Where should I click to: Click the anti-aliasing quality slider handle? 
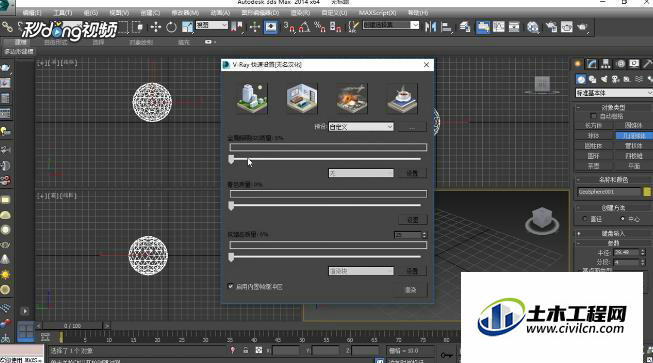tap(231, 257)
